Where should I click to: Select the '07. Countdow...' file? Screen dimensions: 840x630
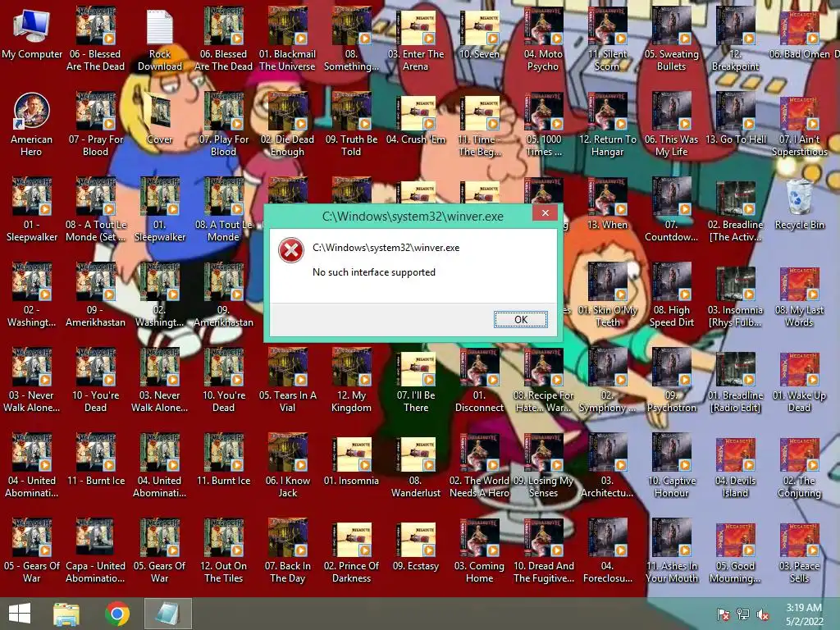(671, 210)
